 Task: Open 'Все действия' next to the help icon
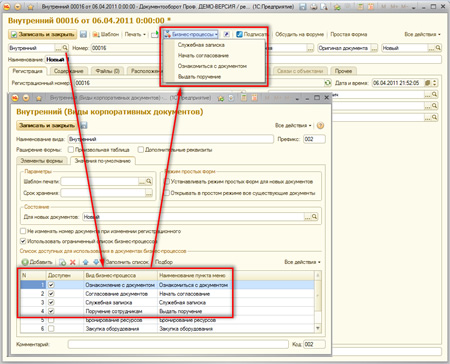click(x=293, y=126)
